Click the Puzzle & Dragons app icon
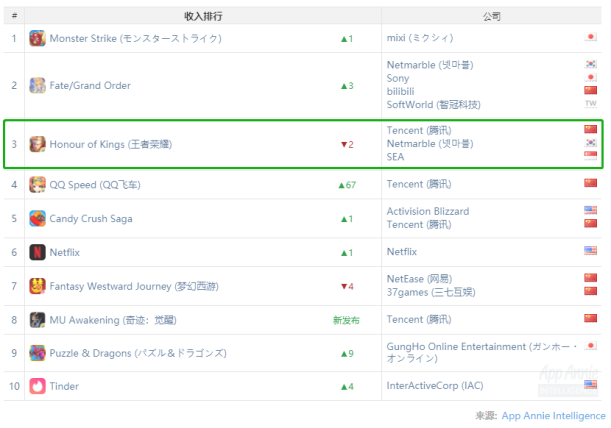Image resolution: width=611 pixels, height=428 pixels. pyautogui.click(x=37, y=353)
